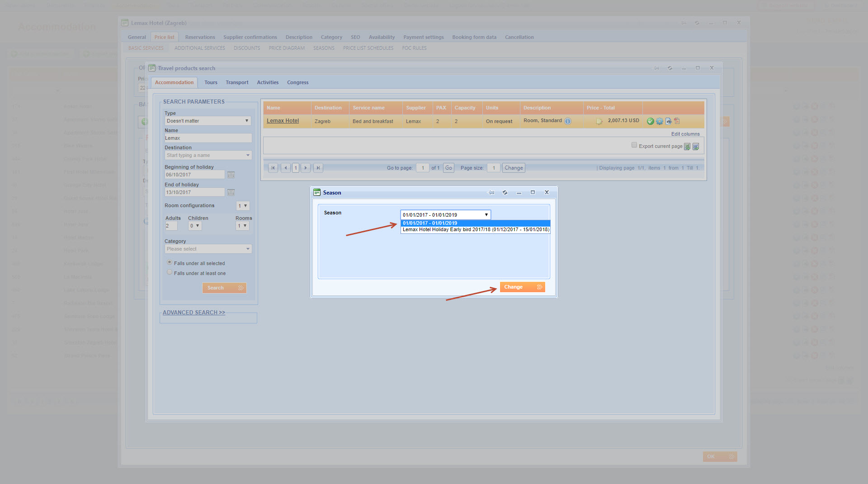
Task: Switch to the Congress tab
Action: coord(297,82)
